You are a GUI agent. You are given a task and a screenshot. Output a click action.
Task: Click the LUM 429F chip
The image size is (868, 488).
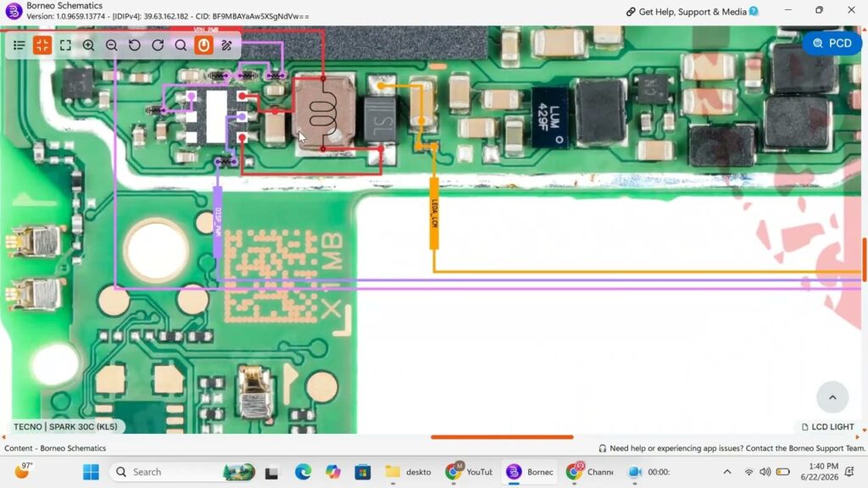point(549,117)
